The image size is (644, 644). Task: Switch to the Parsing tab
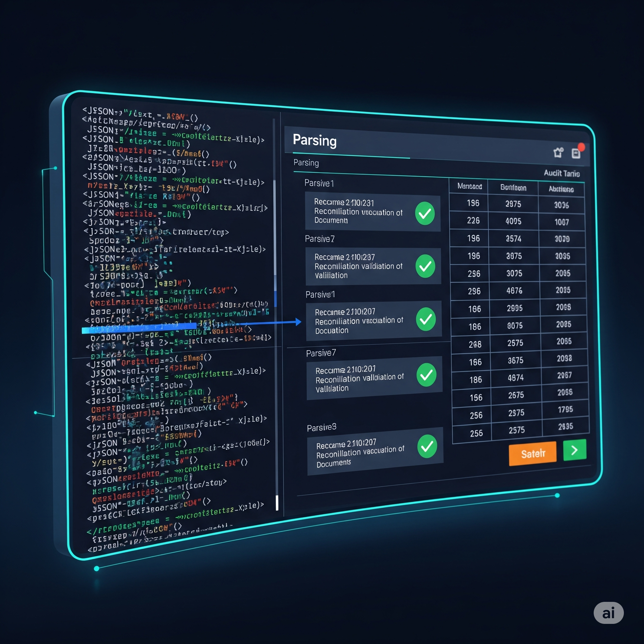click(306, 163)
